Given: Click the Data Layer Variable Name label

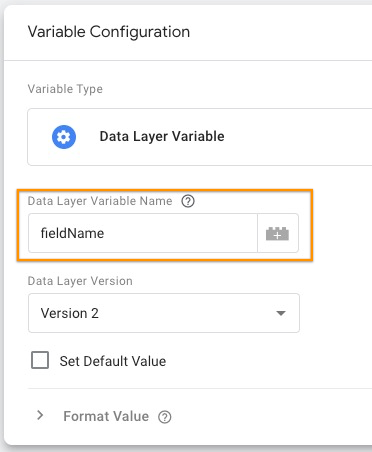Looking at the screenshot, I should (100, 201).
